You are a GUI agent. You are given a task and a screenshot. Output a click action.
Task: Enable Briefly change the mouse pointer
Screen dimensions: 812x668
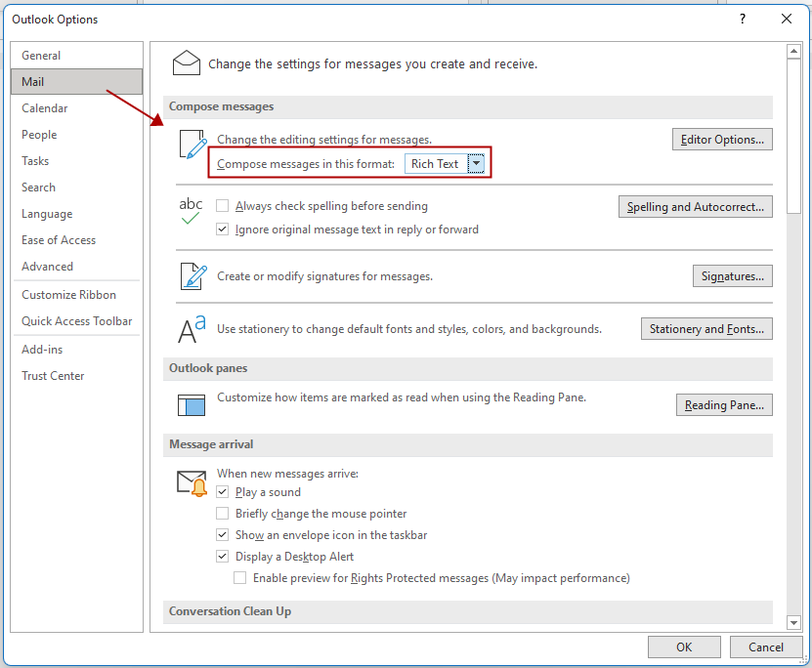tap(222, 514)
